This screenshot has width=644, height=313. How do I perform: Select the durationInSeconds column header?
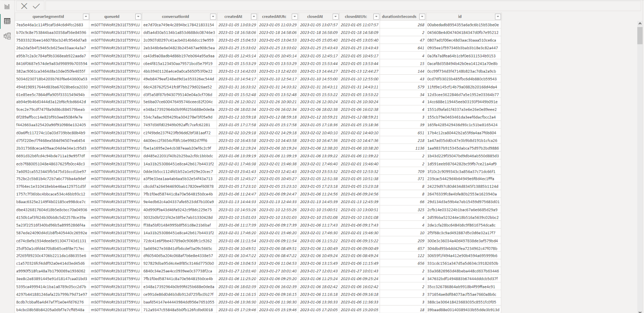pyautogui.click(x=399, y=17)
